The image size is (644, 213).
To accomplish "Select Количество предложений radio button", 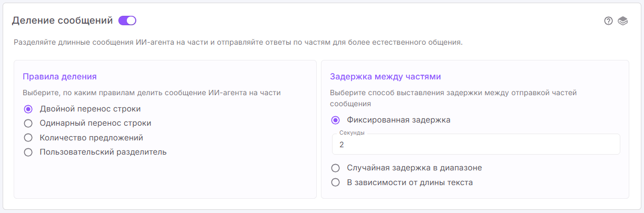I will 28,138.
